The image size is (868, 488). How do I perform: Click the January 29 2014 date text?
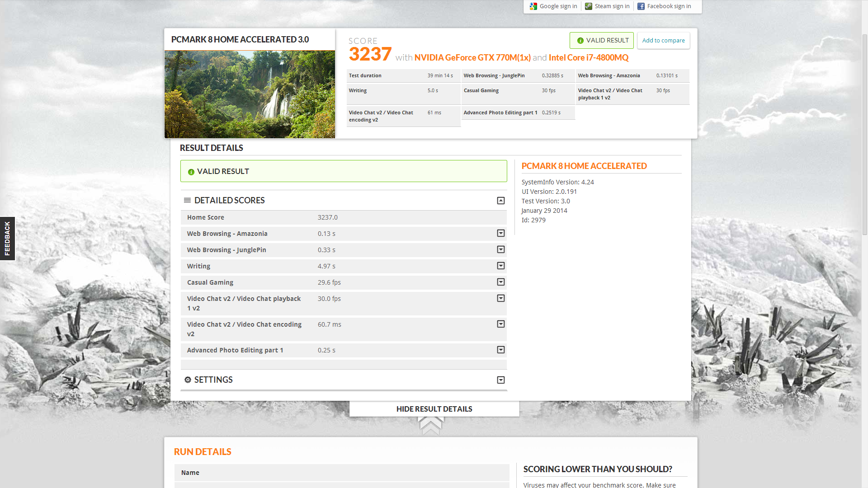tap(544, 211)
